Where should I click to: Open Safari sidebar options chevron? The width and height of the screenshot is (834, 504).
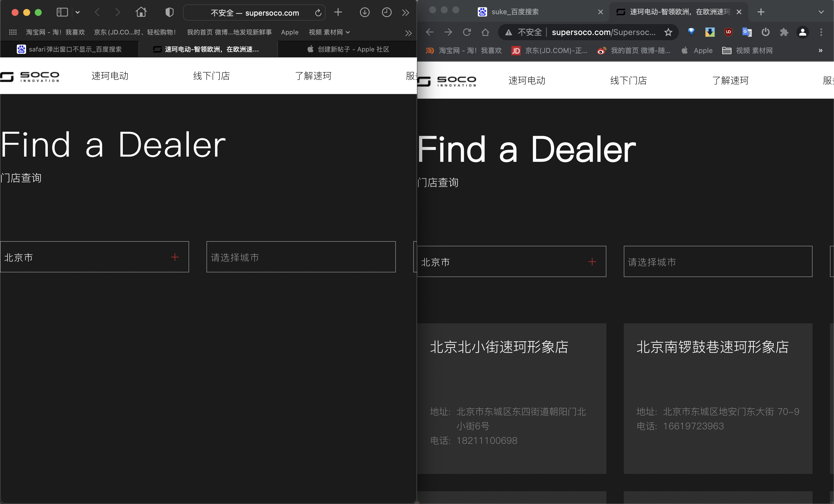[x=78, y=12]
